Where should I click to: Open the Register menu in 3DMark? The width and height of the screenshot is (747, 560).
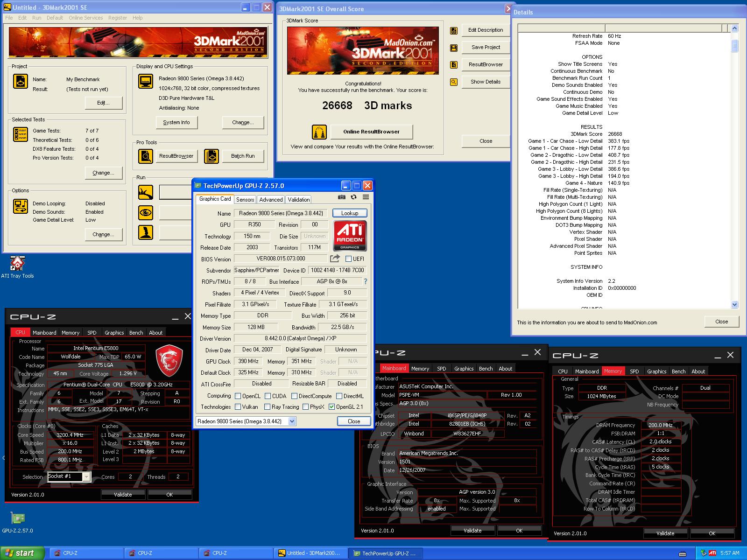(118, 18)
